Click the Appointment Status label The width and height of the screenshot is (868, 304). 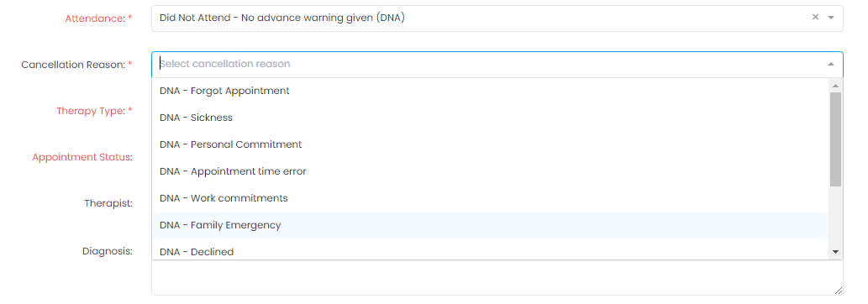coord(82,157)
